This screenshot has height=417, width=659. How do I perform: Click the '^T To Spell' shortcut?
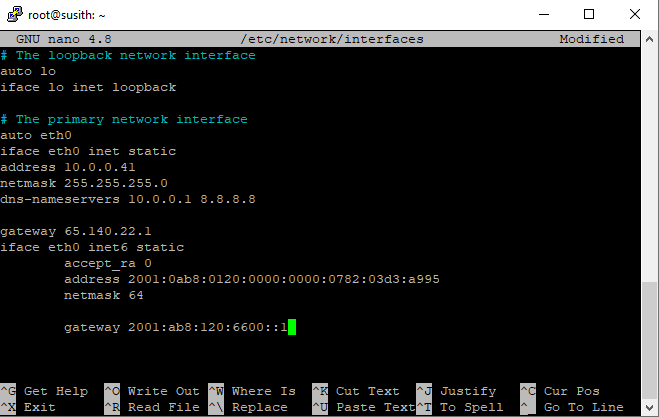click(x=460, y=407)
